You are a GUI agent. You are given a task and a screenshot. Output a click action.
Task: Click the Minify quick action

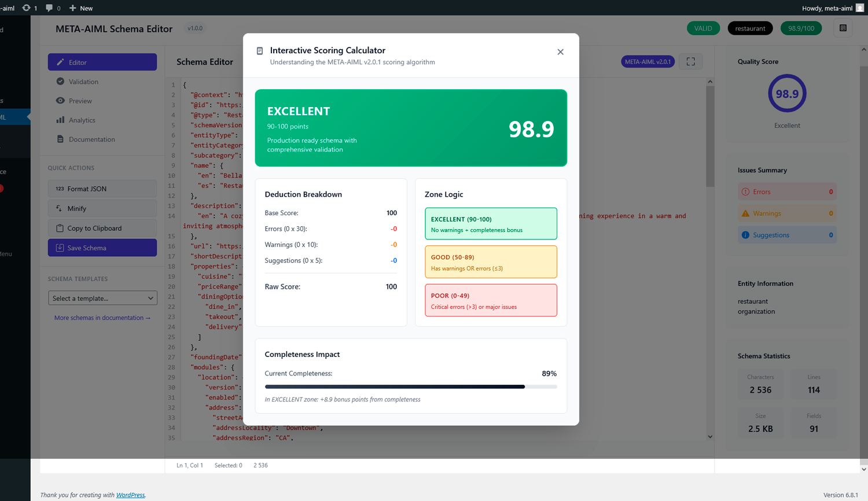point(102,208)
